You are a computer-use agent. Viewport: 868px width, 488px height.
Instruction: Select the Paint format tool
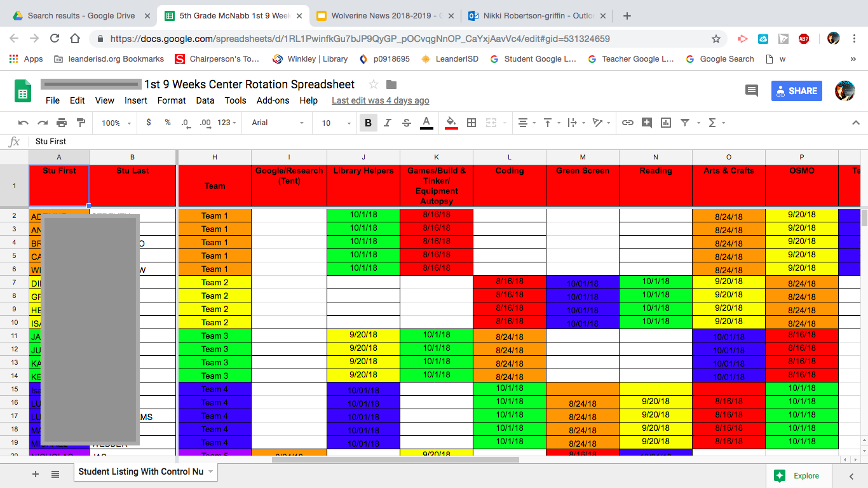pos(81,123)
